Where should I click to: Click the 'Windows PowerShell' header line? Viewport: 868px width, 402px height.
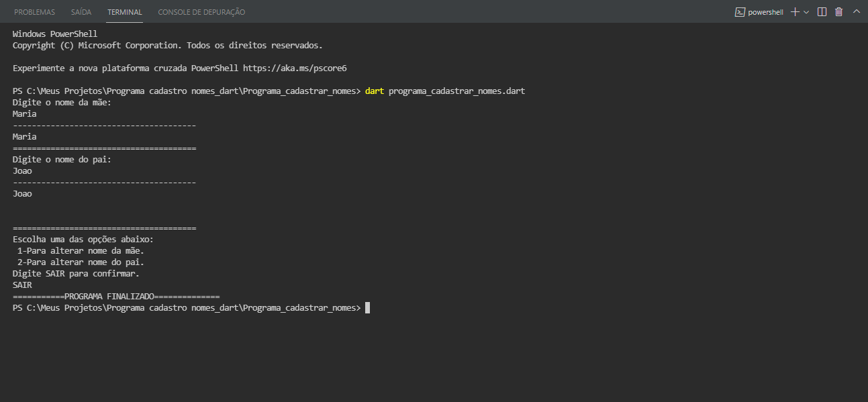(55, 34)
